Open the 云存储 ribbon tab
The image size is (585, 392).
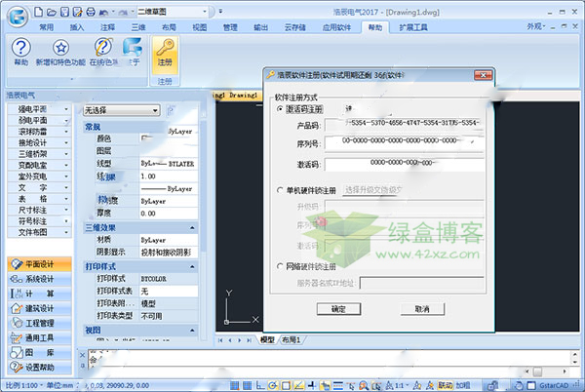295,27
